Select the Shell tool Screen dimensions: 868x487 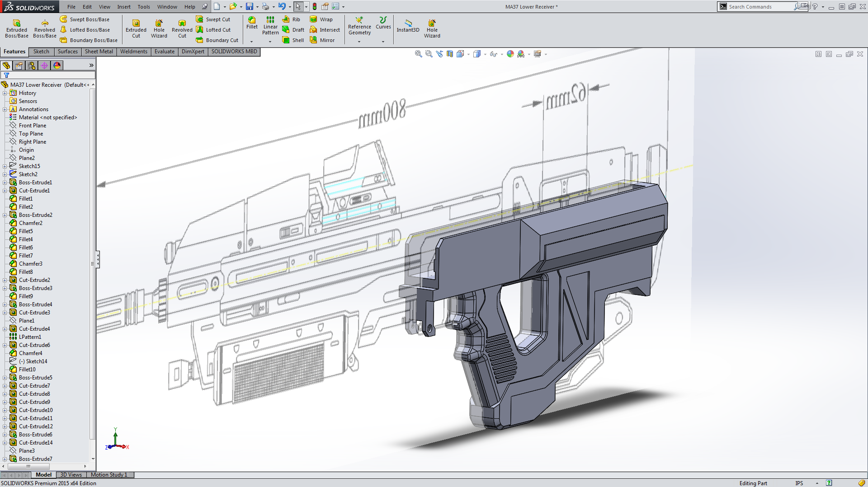293,40
